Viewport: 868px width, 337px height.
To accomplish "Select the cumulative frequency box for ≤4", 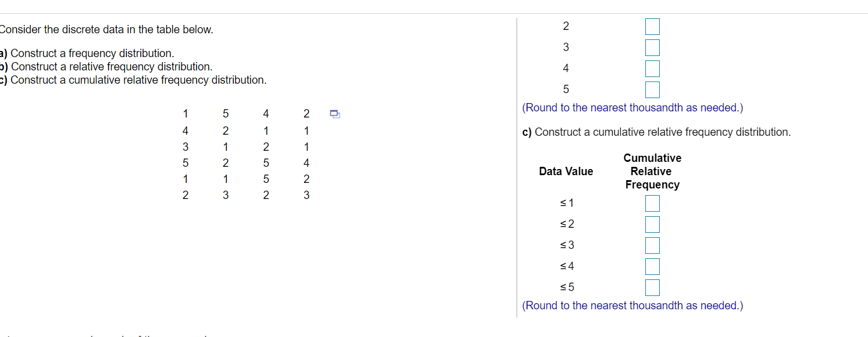I will (652, 266).
